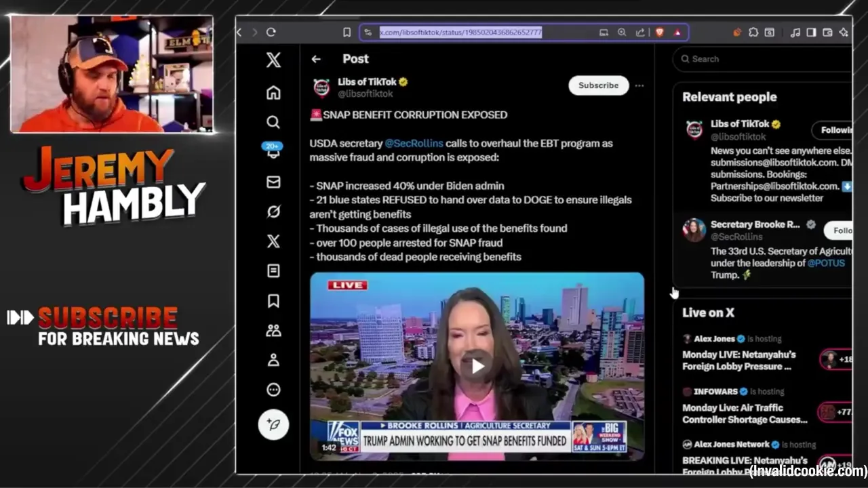Click the zoom magnifier icon in address bar
Viewport: 868px width, 488px height.
622,32
